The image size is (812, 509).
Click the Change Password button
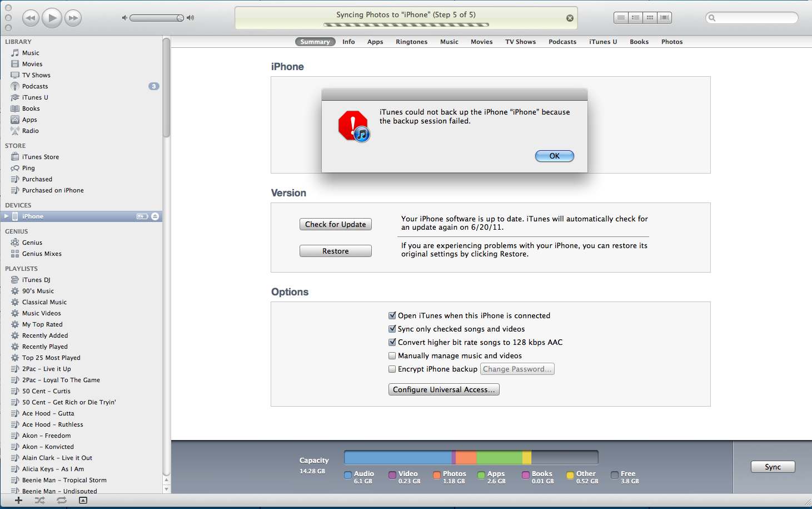pos(517,369)
